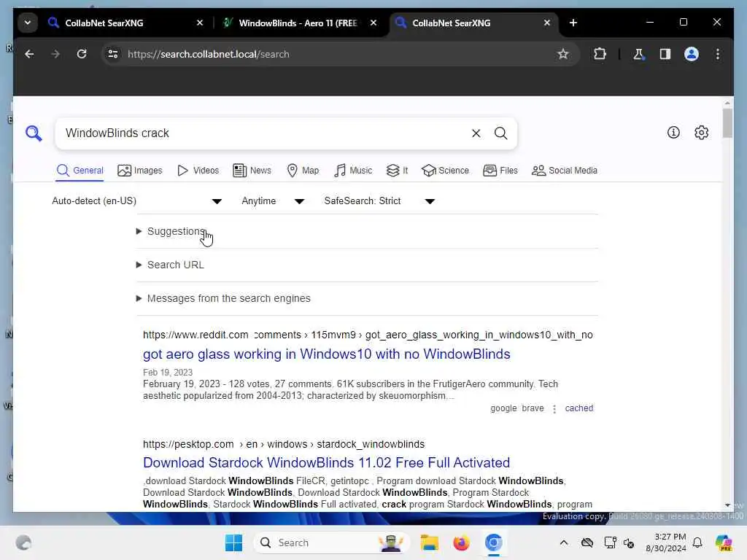The image size is (747, 560).
Task: Add a new browser tab
Action: 573,23
